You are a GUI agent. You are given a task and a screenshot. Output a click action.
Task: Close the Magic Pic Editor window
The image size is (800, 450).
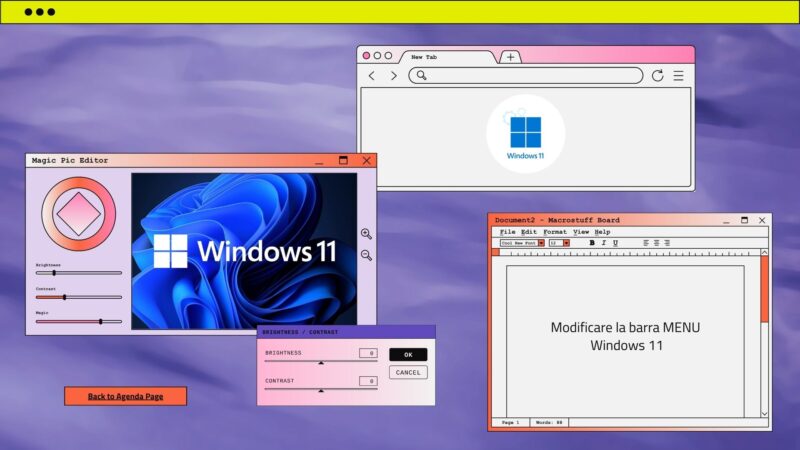(x=366, y=160)
